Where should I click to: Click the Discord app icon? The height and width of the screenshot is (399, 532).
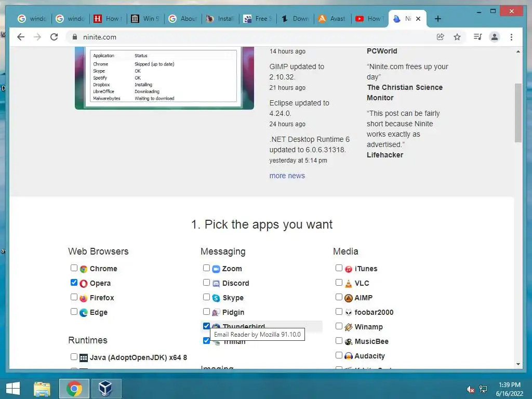click(216, 284)
